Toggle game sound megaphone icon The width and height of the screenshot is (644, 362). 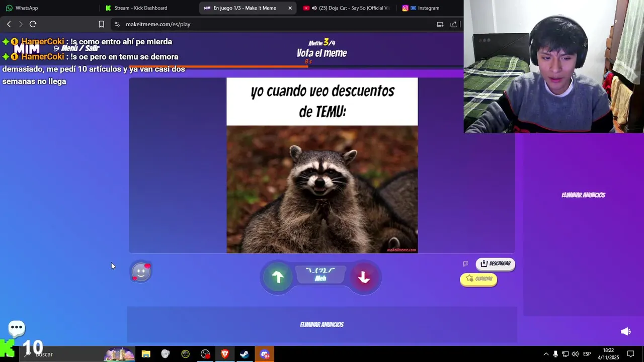(626, 331)
